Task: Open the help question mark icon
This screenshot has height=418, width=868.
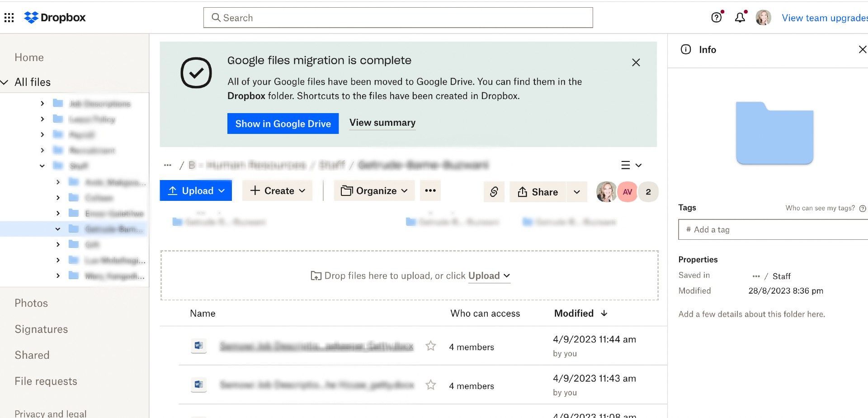Action: tap(716, 18)
